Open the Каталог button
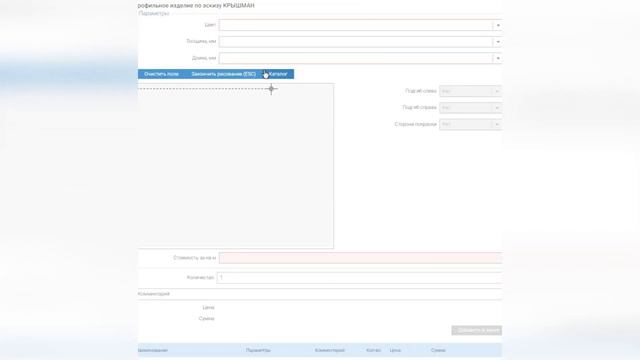 pyautogui.click(x=278, y=74)
